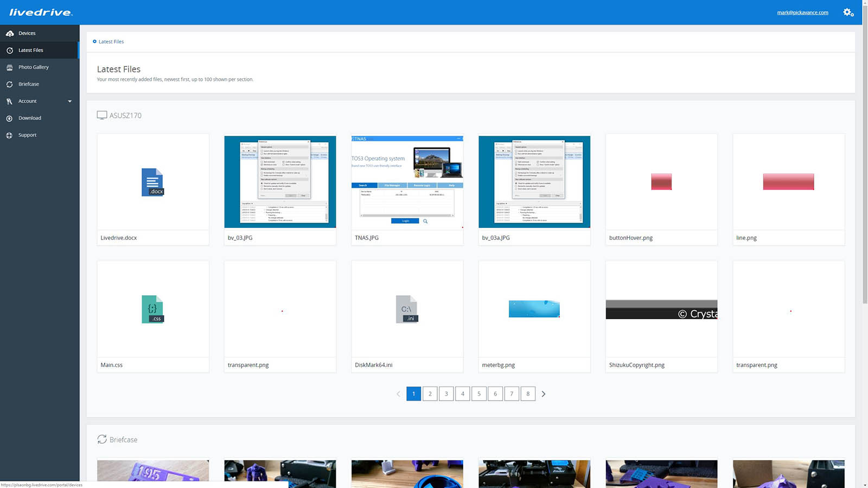The height and width of the screenshot is (488, 868).
Task: Select Latest Files in the sidebar
Action: tap(40, 50)
